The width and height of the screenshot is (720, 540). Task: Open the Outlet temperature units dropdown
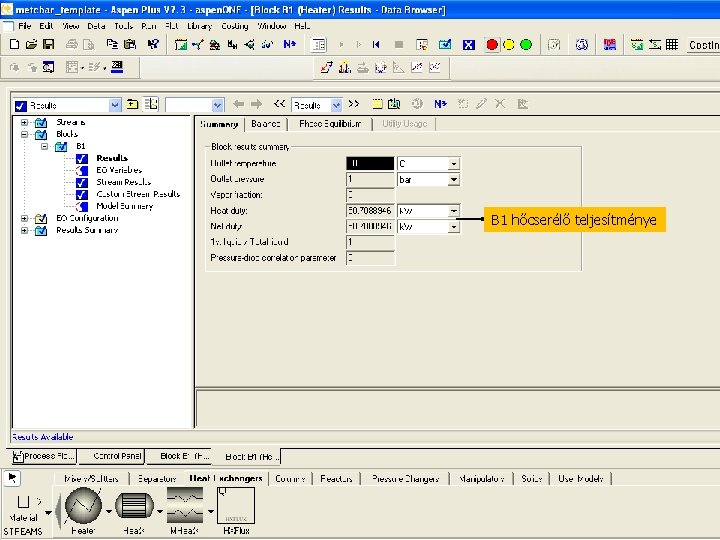[x=453, y=163]
